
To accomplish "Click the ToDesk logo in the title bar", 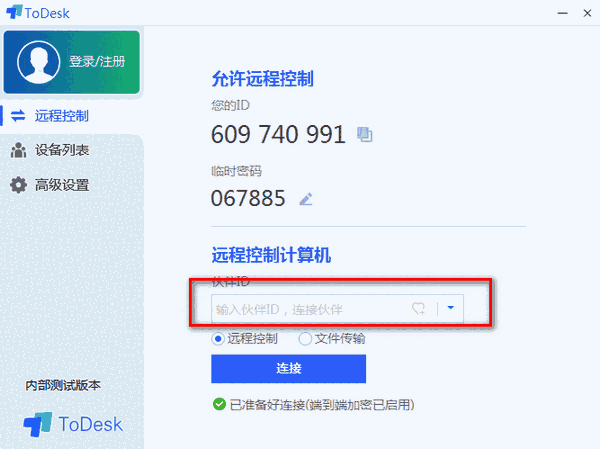I will tap(38, 13).
